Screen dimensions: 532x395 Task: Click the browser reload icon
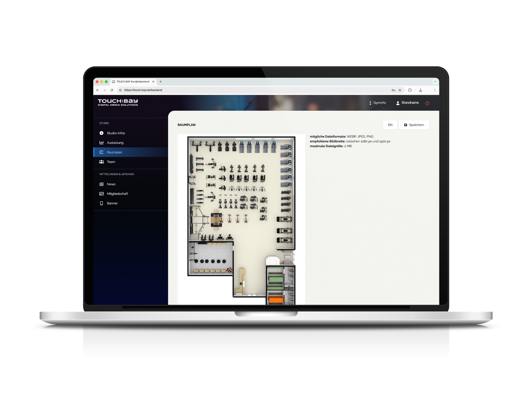112,90
